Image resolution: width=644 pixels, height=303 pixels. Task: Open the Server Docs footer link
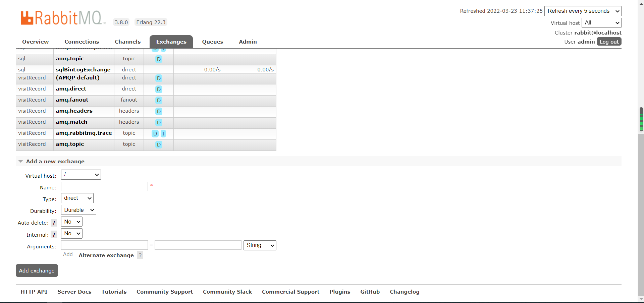74,292
